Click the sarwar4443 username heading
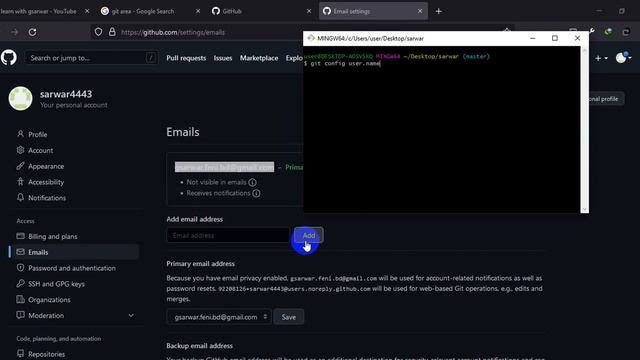The height and width of the screenshot is (360, 640). 66,94
